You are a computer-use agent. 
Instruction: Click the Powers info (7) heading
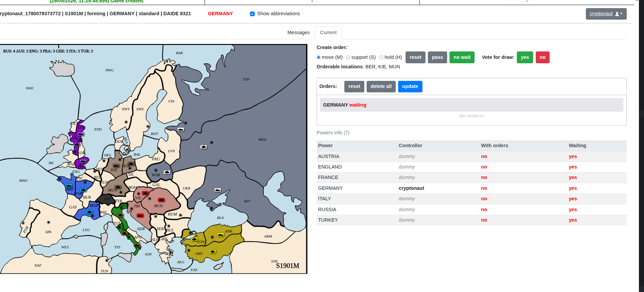pyautogui.click(x=333, y=133)
